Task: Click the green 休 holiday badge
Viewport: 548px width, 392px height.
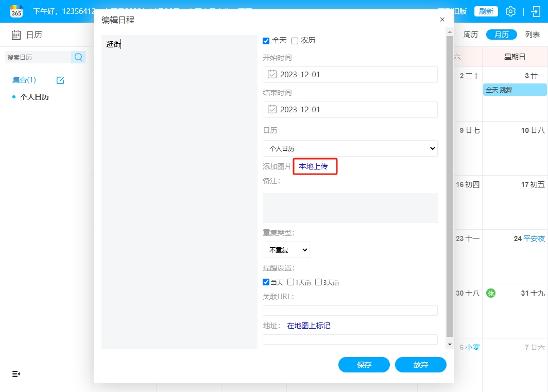Action: click(x=491, y=293)
